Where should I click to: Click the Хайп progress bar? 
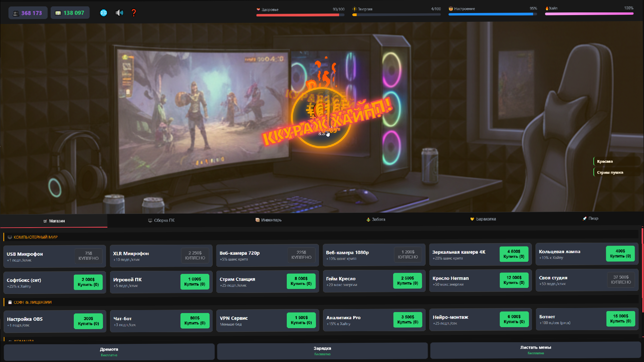tap(589, 14)
